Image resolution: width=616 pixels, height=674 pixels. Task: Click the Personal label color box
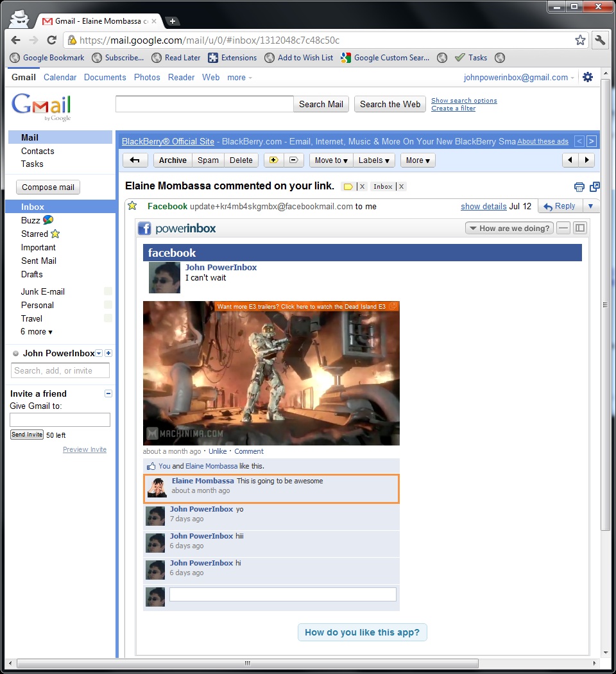[108, 305]
